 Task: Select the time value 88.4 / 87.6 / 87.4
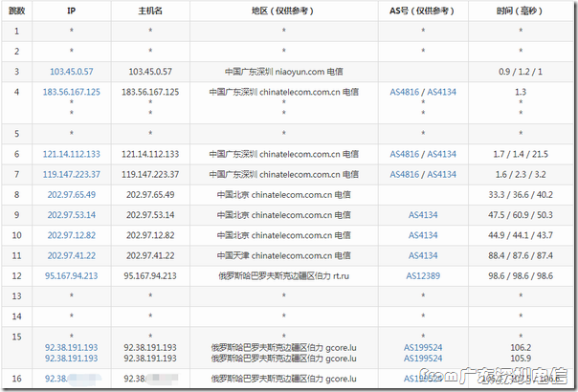(x=521, y=255)
